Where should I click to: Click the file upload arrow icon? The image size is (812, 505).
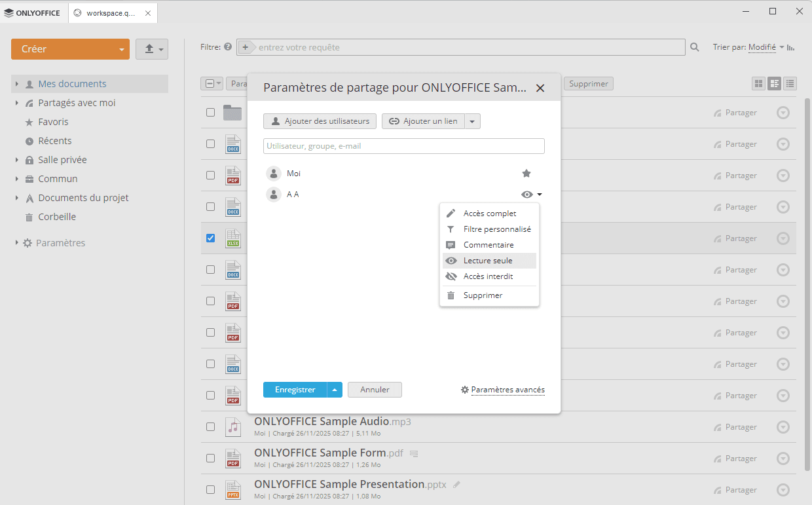click(x=147, y=49)
